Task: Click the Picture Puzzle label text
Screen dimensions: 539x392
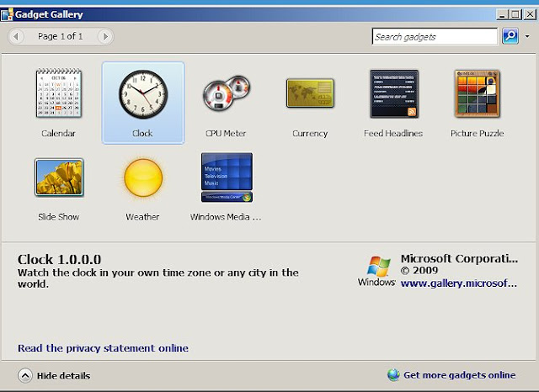Action: tap(478, 133)
